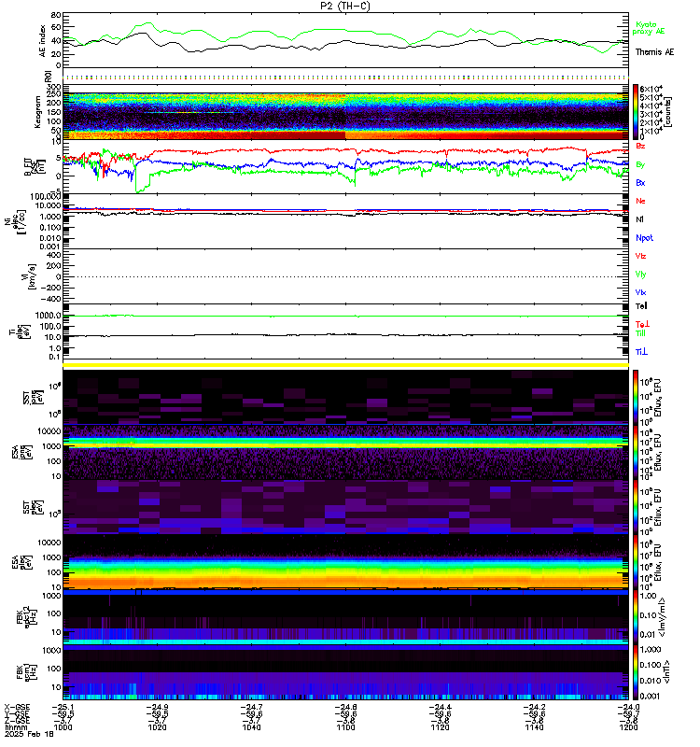Select the date label 2025 Feb 18
The image size is (700, 747).
pyautogui.click(x=29, y=735)
